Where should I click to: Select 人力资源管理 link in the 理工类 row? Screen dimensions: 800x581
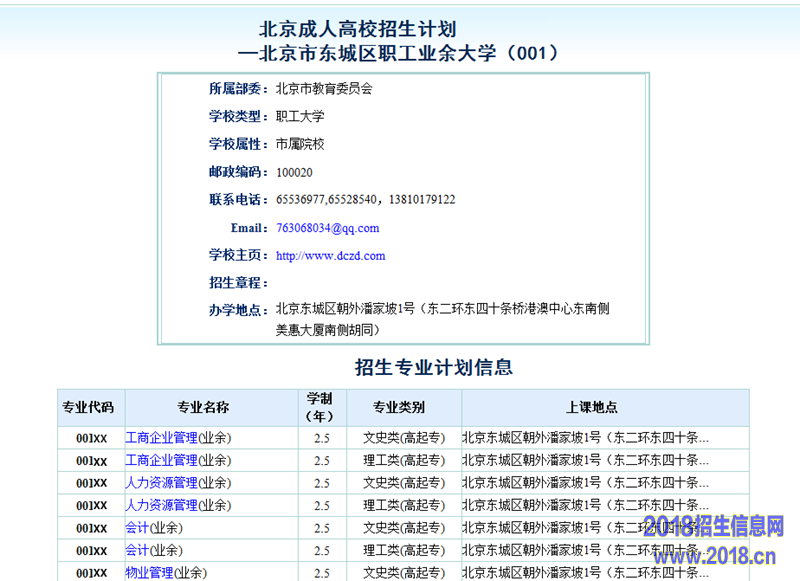[161, 505]
